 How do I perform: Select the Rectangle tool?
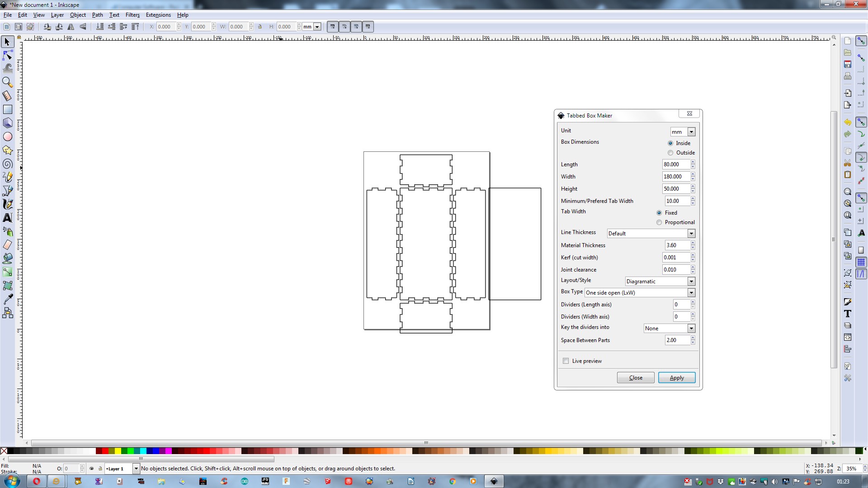point(8,109)
